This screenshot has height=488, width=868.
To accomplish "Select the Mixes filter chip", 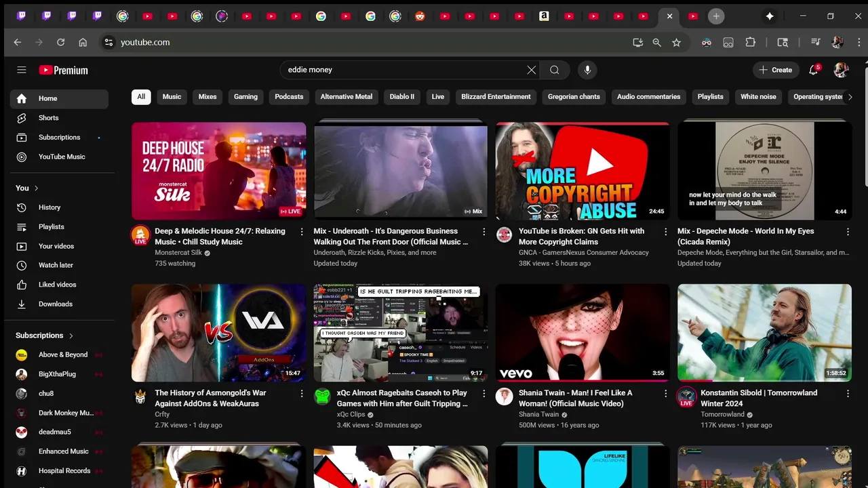I will (x=208, y=97).
